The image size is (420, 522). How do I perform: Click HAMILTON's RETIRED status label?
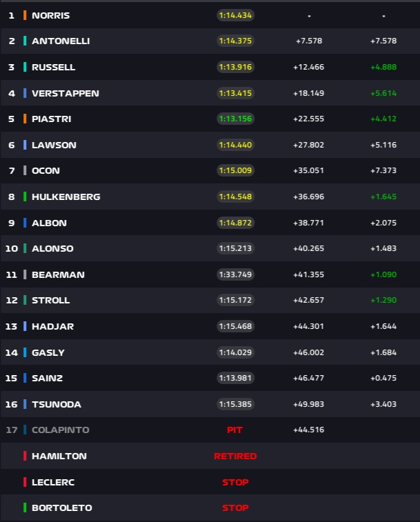[235, 456]
